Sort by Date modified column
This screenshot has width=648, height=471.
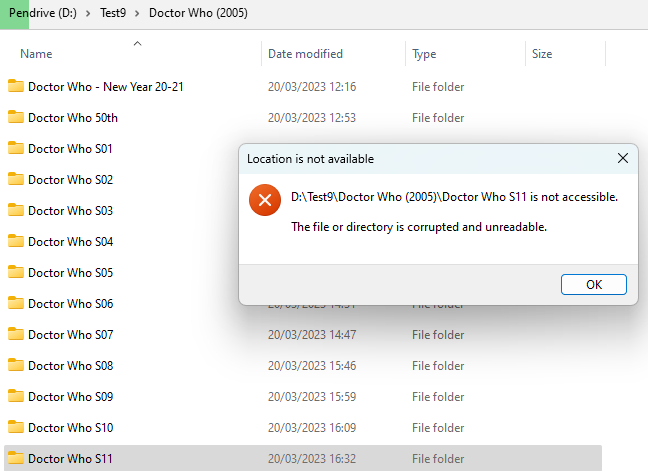pyautogui.click(x=305, y=54)
